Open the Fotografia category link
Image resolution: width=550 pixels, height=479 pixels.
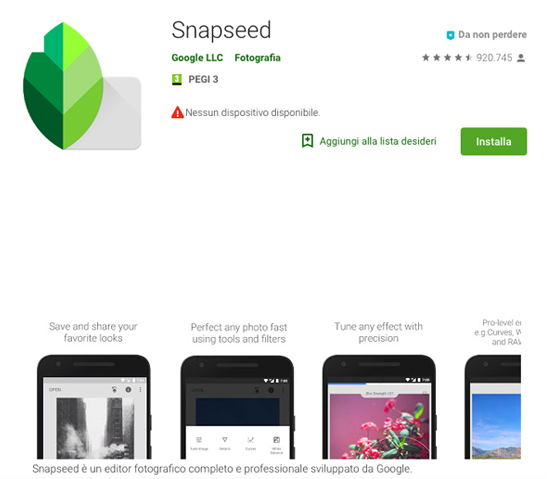click(x=257, y=58)
